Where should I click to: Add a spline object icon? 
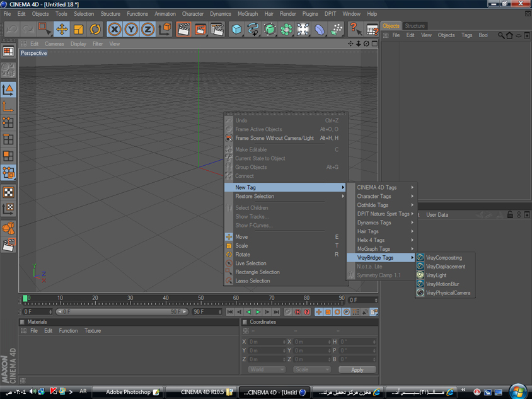pyautogui.click(x=253, y=29)
